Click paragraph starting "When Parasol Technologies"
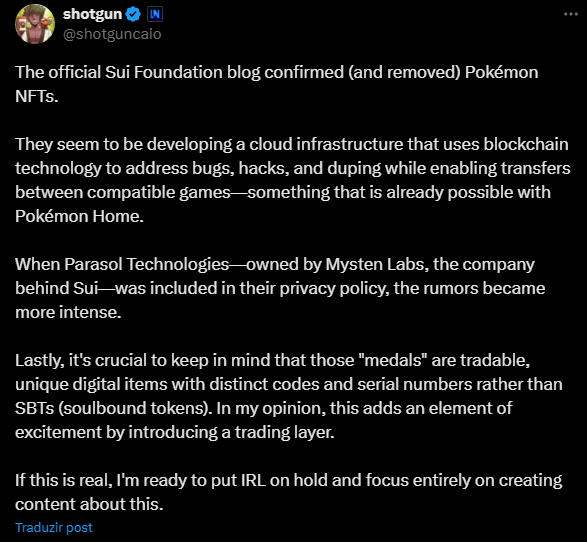The width and height of the screenshot is (587, 542). tap(280, 288)
